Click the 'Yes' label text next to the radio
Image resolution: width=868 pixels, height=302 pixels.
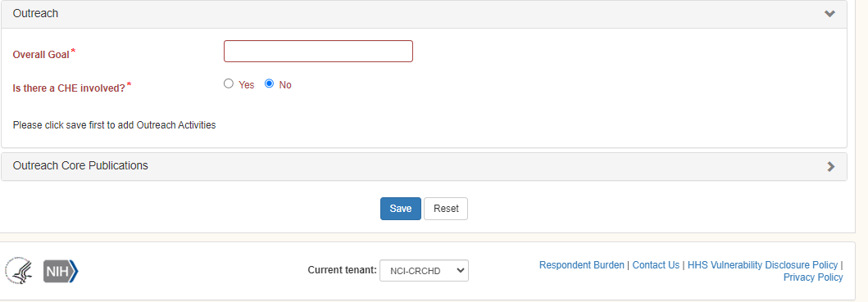[247, 84]
